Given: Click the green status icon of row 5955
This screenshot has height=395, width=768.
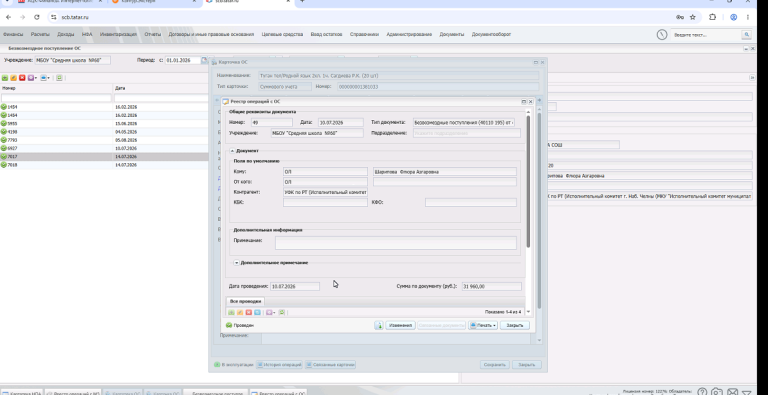Looking at the screenshot, I should tap(3, 123).
